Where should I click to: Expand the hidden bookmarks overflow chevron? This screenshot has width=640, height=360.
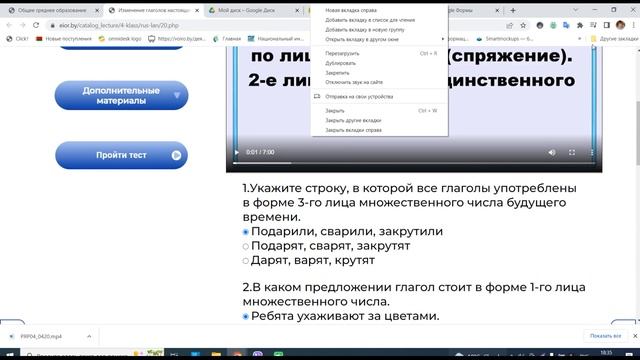point(580,39)
